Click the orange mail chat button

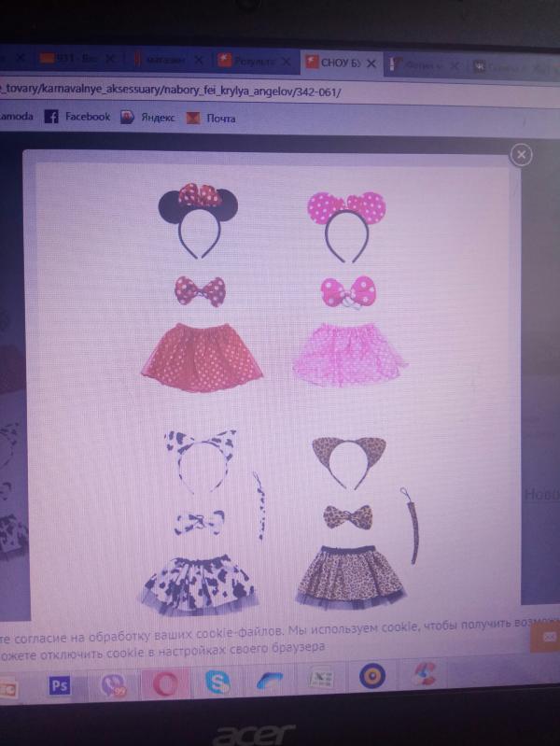click(x=546, y=638)
